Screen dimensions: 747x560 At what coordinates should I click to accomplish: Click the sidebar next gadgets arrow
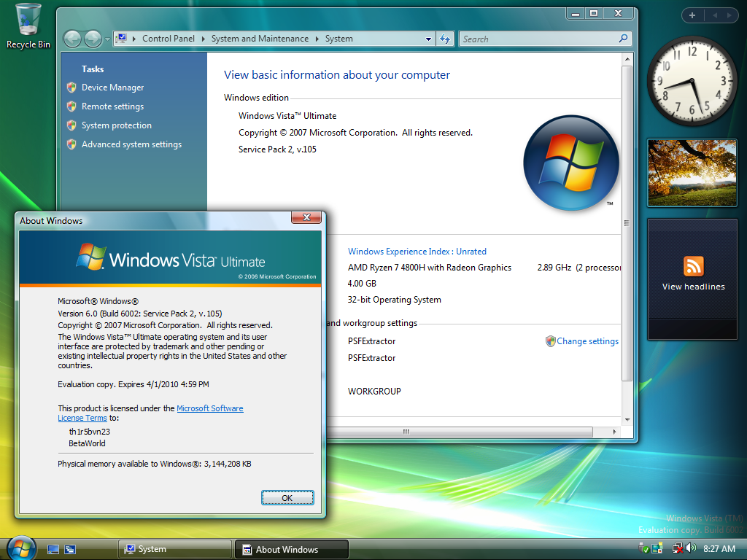[729, 15]
